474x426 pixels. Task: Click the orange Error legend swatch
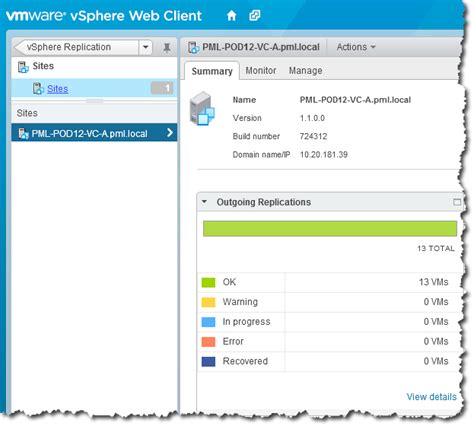[x=208, y=342]
